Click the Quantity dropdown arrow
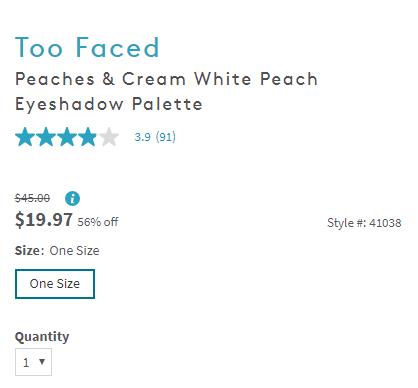 [42, 361]
